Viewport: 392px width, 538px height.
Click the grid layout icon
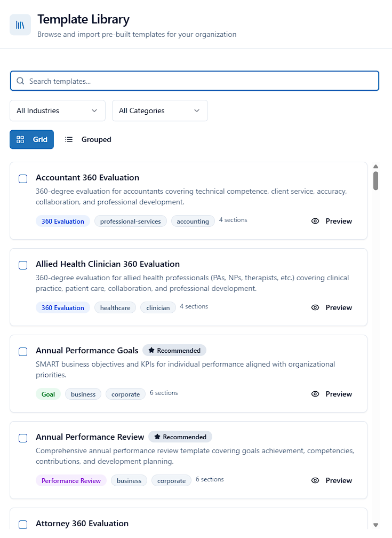click(x=20, y=139)
